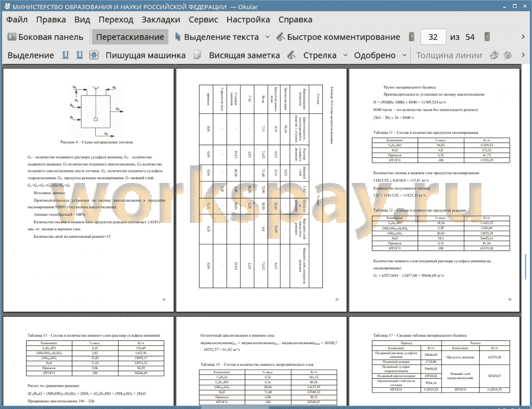This screenshot has height=409, width=532.
Task: Select the Выделение highlighter annotation tool
Action: (x=30, y=55)
